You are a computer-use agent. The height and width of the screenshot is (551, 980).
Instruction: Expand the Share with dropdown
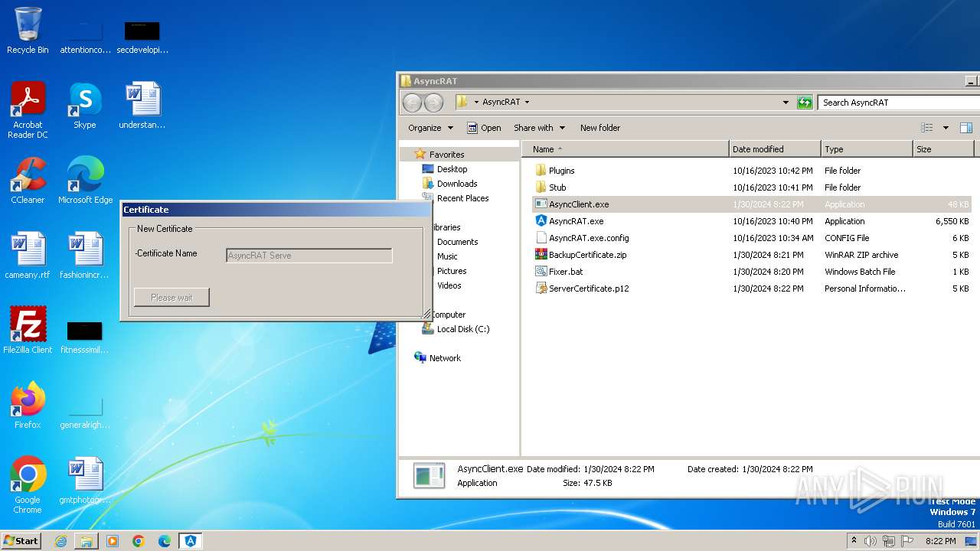(x=539, y=128)
